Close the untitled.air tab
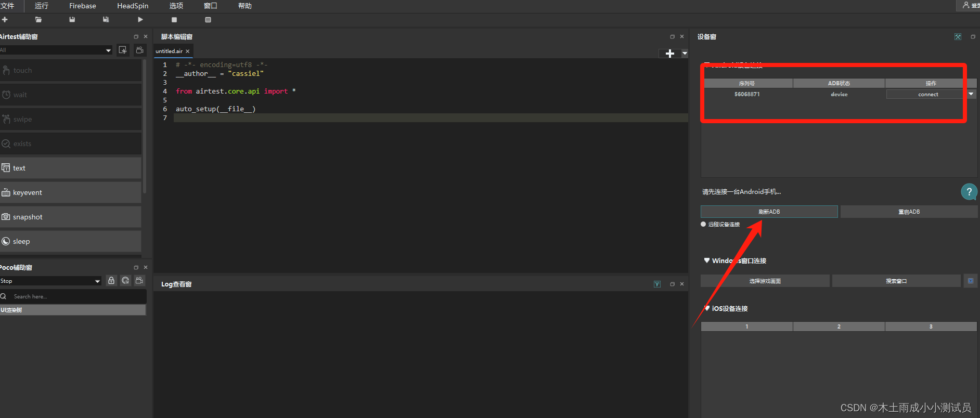 [x=188, y=51]
